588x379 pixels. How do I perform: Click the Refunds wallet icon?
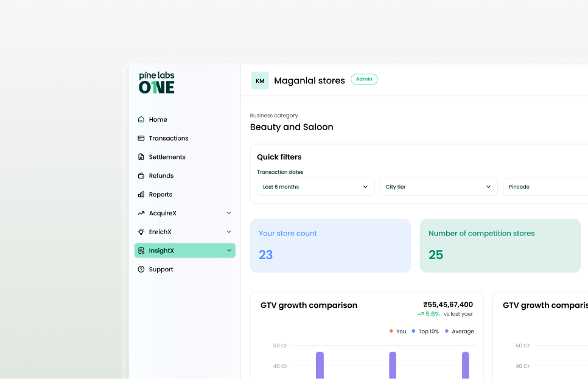[x=141, y=176]
